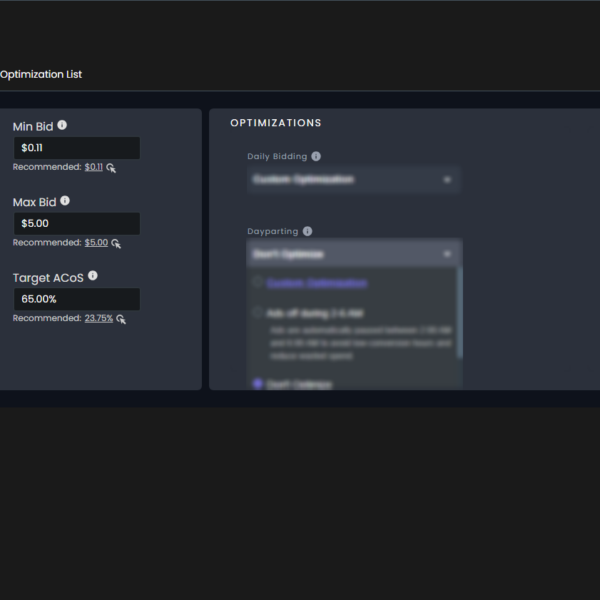Select the Don't Optimize radio option
The image size is (600, 600).
(x=257, y=383)
